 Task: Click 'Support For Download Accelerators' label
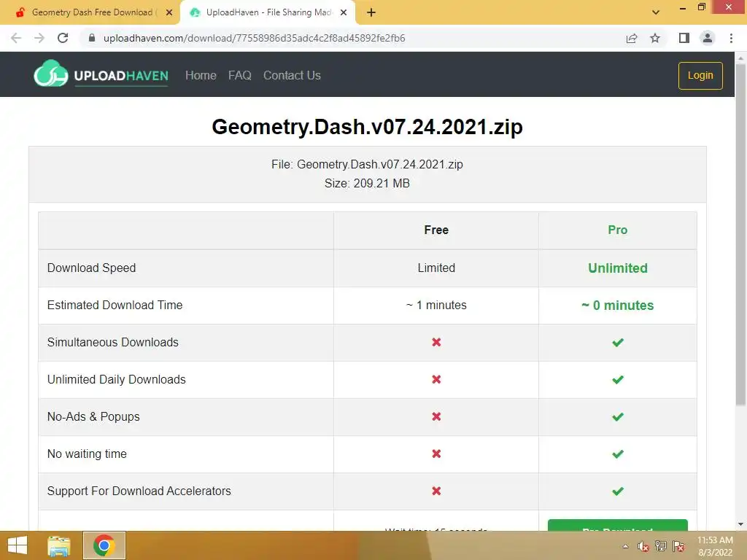(x=139, y=491)
